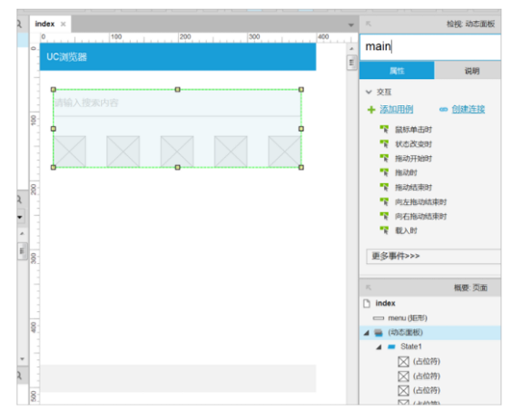
Task: Collapse the 动态面板 tree node
Action: click(x=367, y=333)
